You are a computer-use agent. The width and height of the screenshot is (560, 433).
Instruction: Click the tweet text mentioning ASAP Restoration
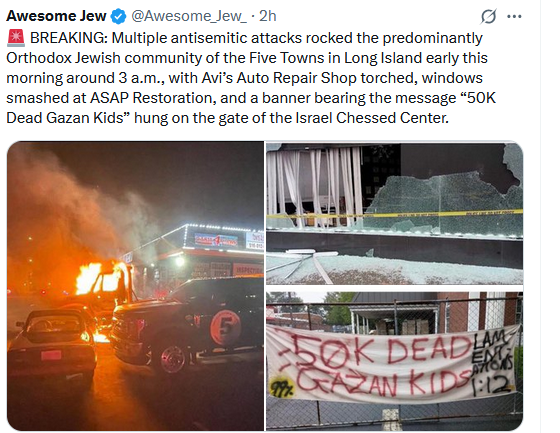click(x=152, y=98)
